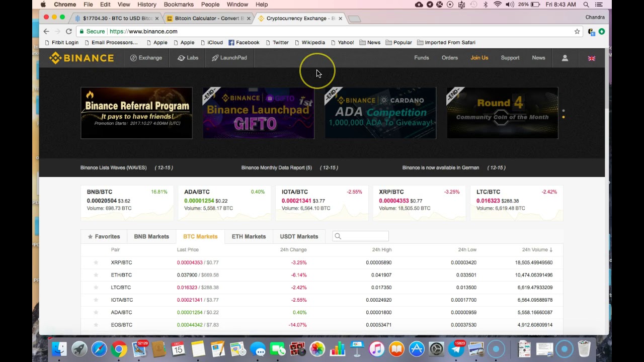
Task: Open the Binance Support link
Action: pos(510,58)
